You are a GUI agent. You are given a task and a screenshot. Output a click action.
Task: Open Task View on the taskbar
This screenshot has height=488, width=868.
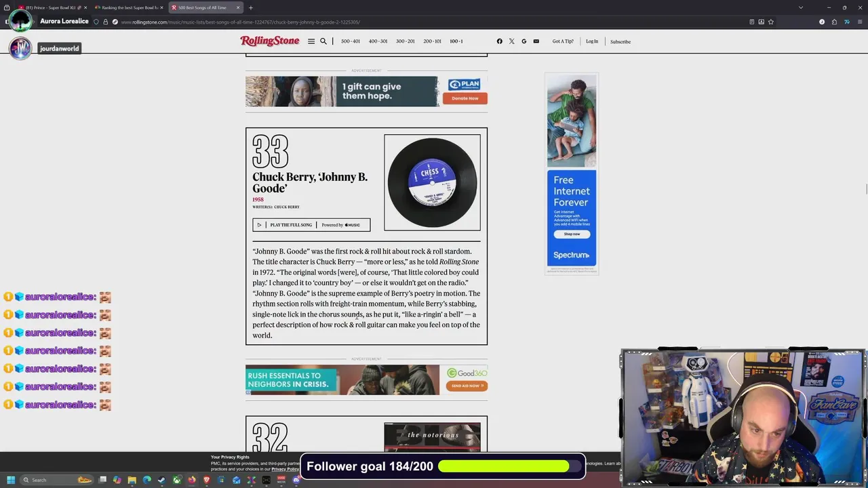(x=102, y=480)
